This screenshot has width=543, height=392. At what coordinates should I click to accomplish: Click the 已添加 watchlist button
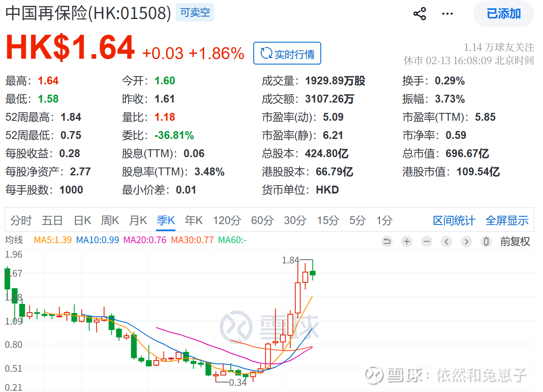tap(504, 14)
